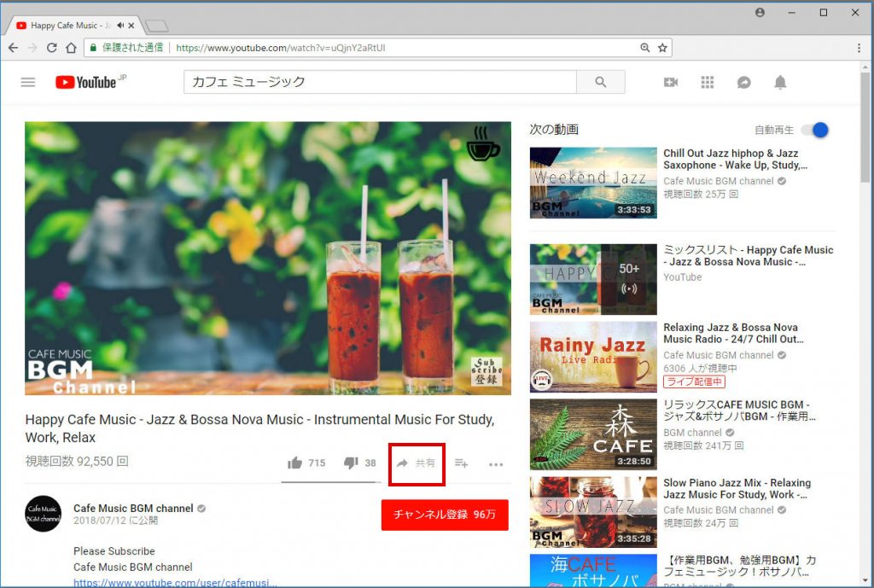874x588 pixels.
Task: Click the 2018/07/12 に公開 publish date
Action: (x=115, y=521)
